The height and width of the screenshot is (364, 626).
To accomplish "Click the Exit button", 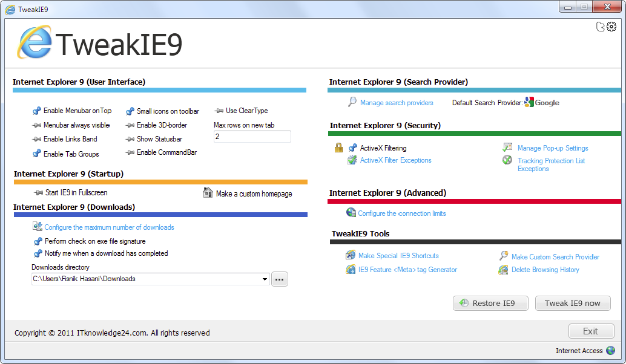I will (591, 331).
